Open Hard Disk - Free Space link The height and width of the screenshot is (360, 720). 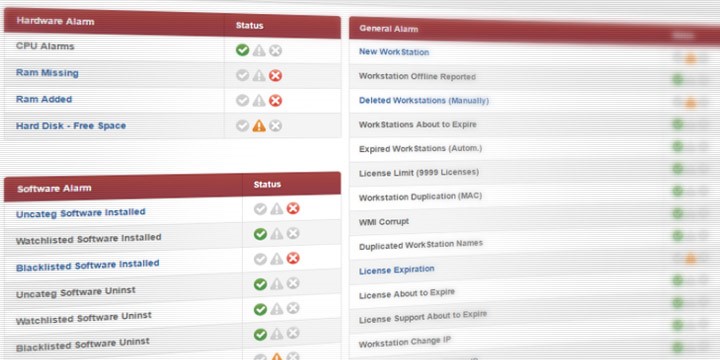(71, 125)
